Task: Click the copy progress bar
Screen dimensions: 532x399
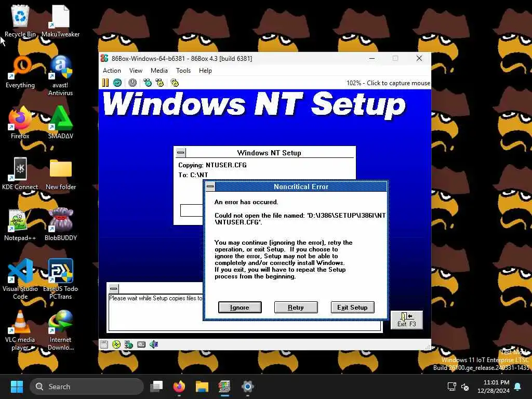Action: (x=192, y=210)
